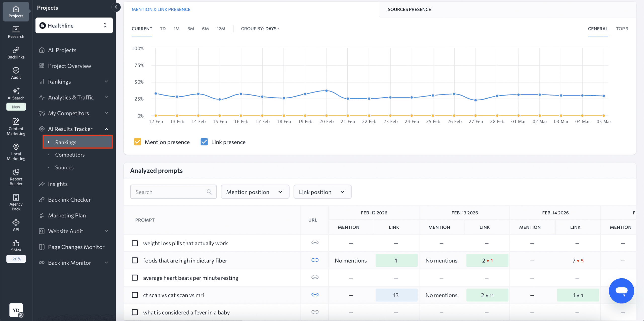Select the Backlinks icon in the sidebar
644x321 pixels.
[x=16, y=52]
